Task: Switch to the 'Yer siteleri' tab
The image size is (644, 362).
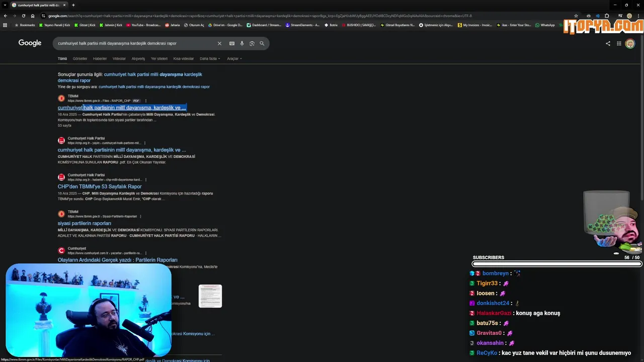Action: click(159, 58)
